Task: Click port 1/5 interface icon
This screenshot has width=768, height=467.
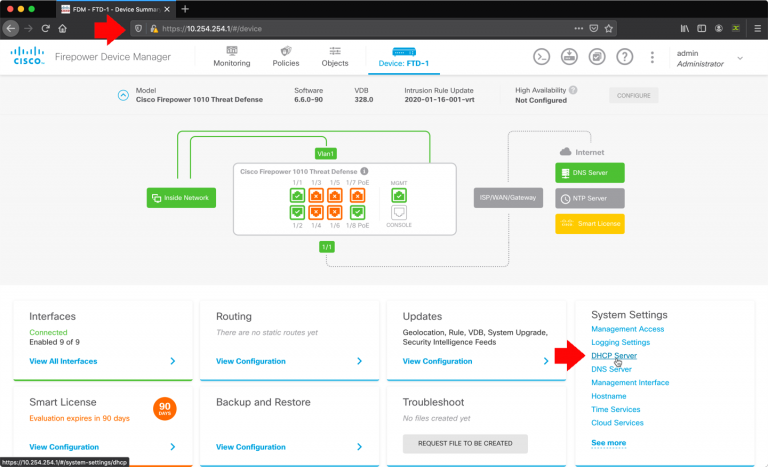Action: point(335,196)
